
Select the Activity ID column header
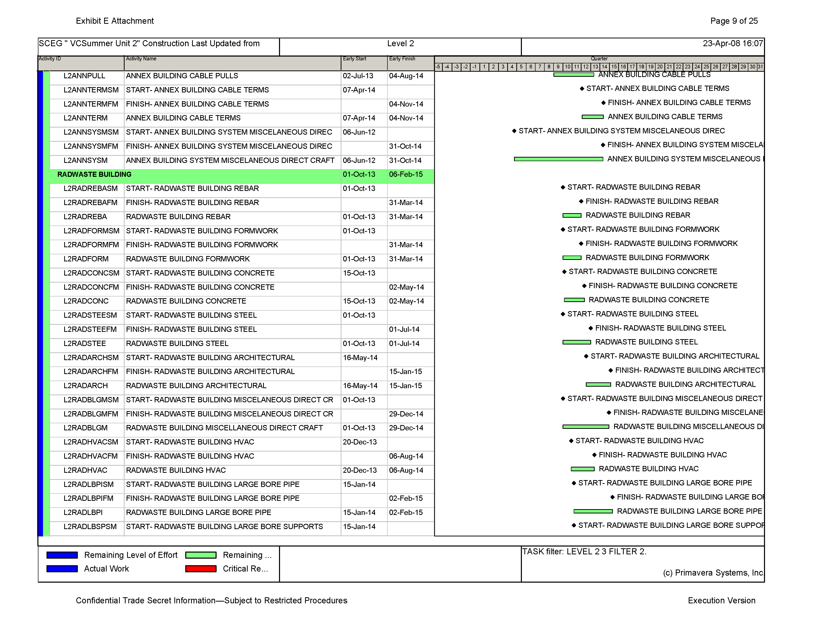pos(81,63)
